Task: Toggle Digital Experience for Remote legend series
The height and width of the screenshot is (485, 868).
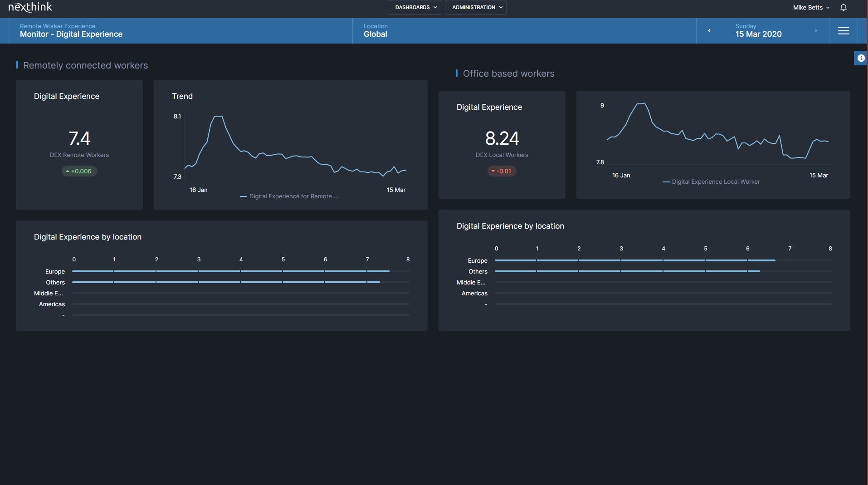Action: pyautogui.click(x=289, y=196)
